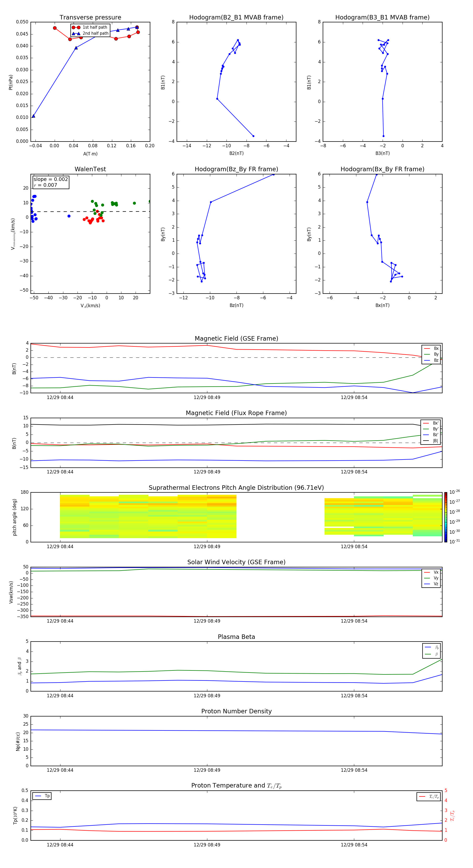This screenshot has width=473, height=868.
Task: Click the 'Tp(10^6K)' left axis label
Action: click(x=15, y=815)
